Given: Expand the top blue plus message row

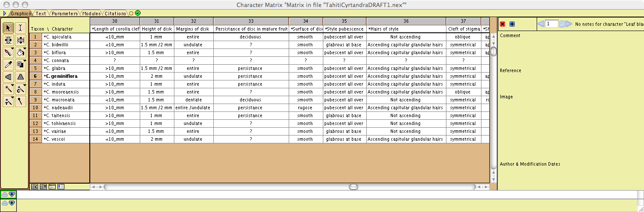Looking at the screenshot, I should pos(11,195).
